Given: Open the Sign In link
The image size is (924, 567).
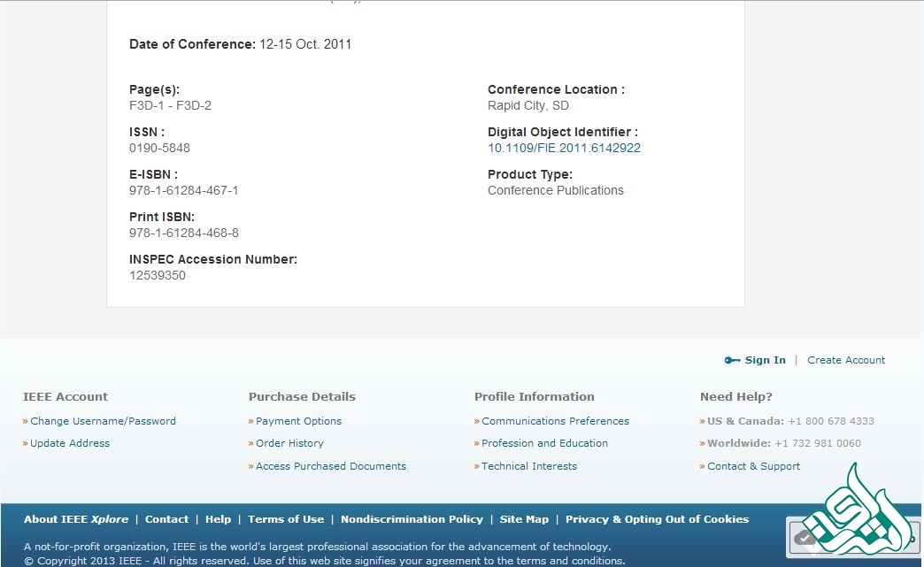Looking at the screenshot, I should click(765, 360).
